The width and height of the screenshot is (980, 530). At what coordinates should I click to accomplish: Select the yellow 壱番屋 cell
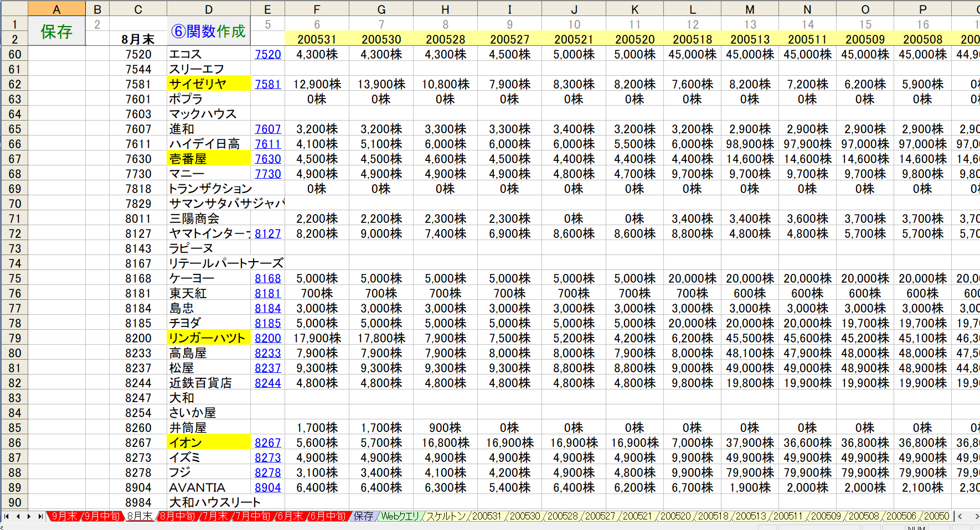click(x=209, y=159)
